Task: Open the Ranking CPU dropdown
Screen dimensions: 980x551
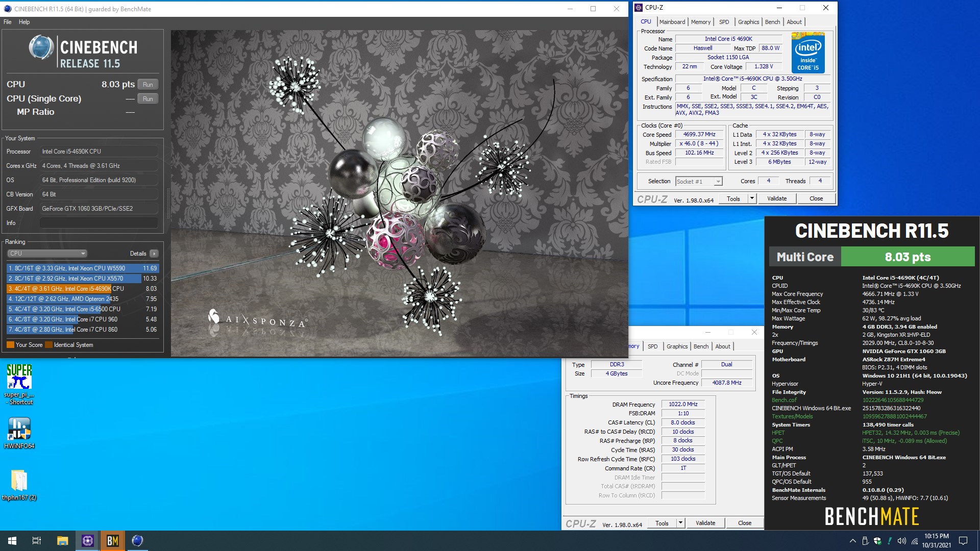Action: pyautogui.click(x=47, y=253)
